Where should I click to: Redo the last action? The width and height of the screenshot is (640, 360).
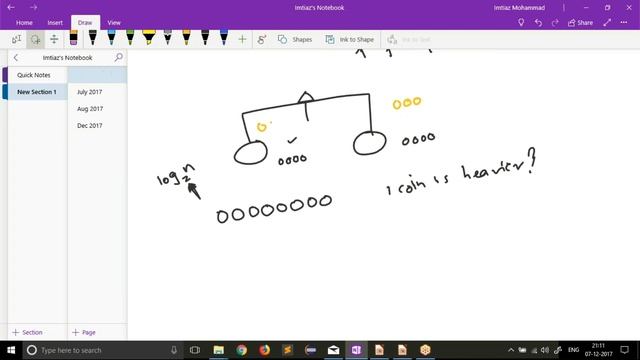pyautogui.click(x=555, y=23)
